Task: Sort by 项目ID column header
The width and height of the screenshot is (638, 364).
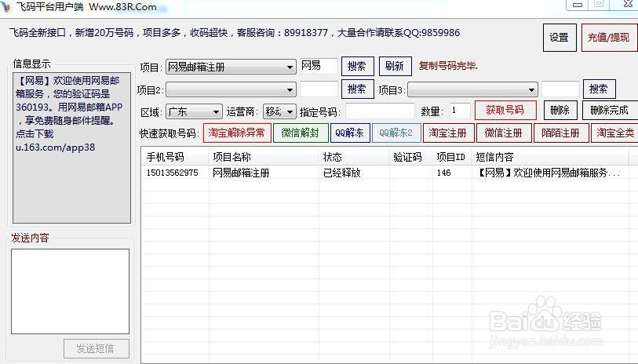Action: click(452, 157)
